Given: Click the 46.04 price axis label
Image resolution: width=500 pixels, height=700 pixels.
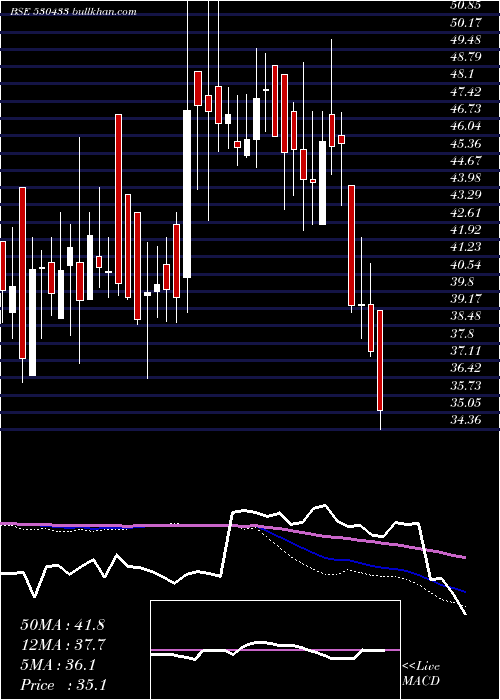Looking at the screenshot, I should (466, 126).
